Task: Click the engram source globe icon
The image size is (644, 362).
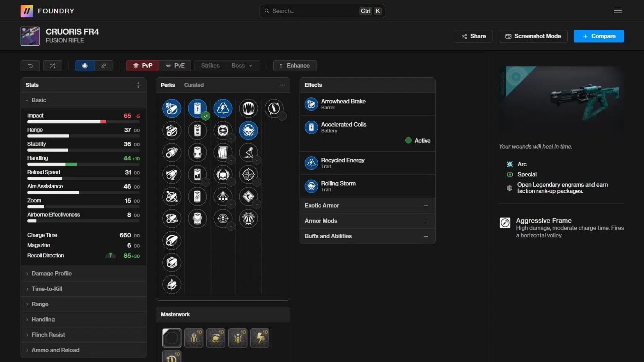Action: click(x=509, y=188)
